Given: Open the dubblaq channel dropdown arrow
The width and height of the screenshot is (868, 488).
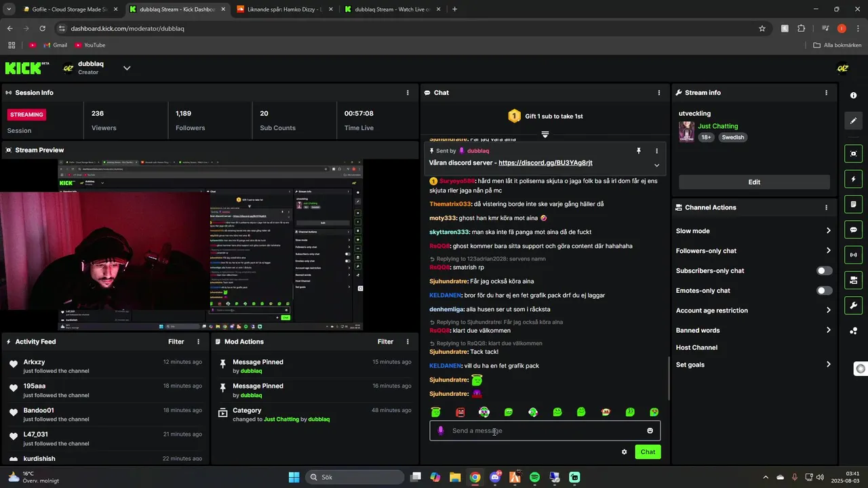Looking at the screenshot, I should coord(127,68).
